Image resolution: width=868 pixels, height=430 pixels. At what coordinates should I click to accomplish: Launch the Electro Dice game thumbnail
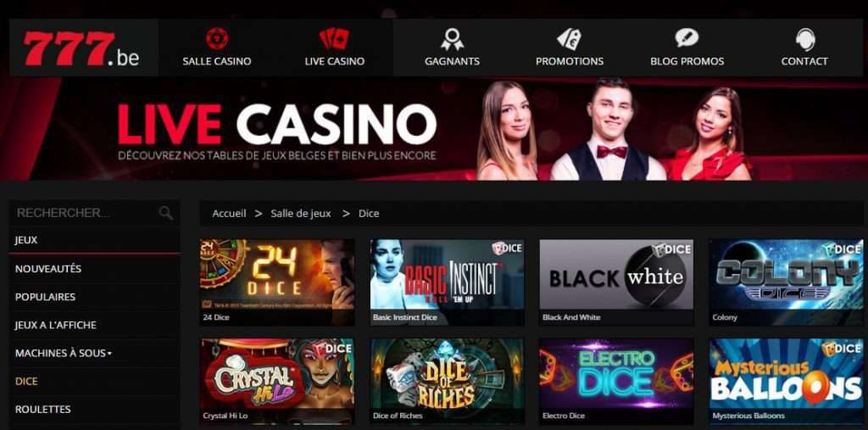(x=616, y=381)
